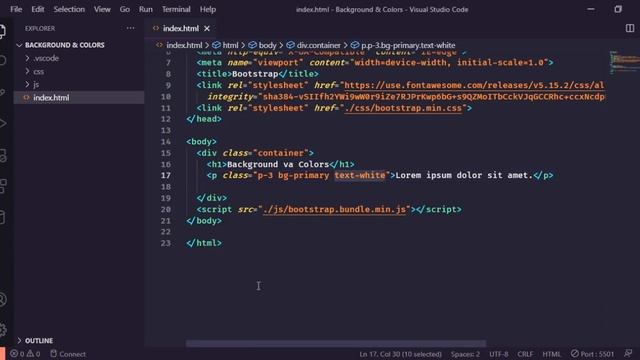Screen dimensions: 640x360
Task: Click the closing </html> tag
Action: point(204,243)
